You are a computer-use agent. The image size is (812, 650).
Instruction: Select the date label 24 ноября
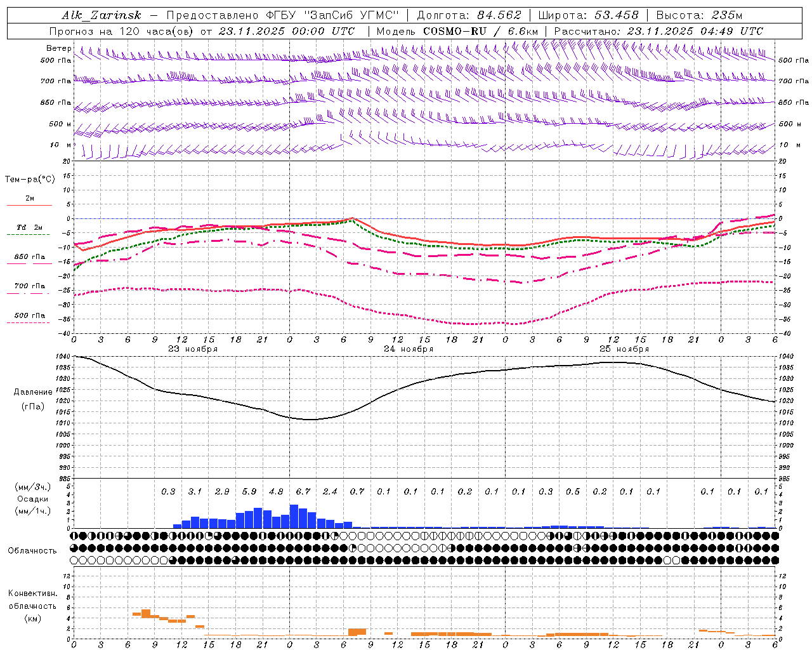409,349
